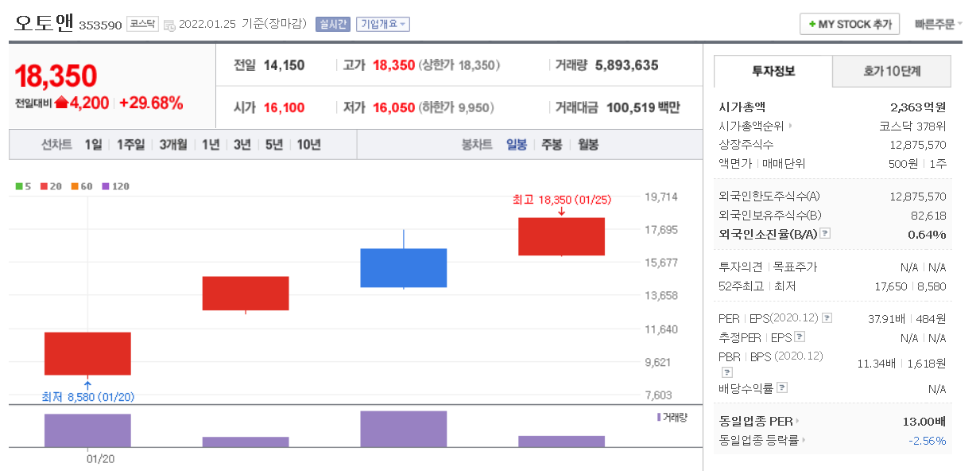Click the 최고 18,350 (01/25) label
Viewport: 980px width, 471px height.
[x=562, y=200]
